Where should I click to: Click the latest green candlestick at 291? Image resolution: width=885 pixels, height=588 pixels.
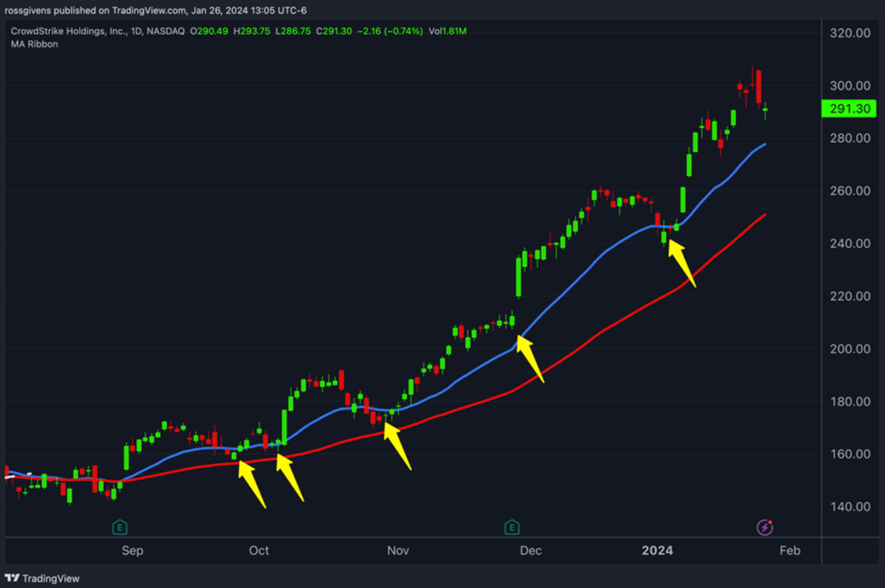point(765,110)
